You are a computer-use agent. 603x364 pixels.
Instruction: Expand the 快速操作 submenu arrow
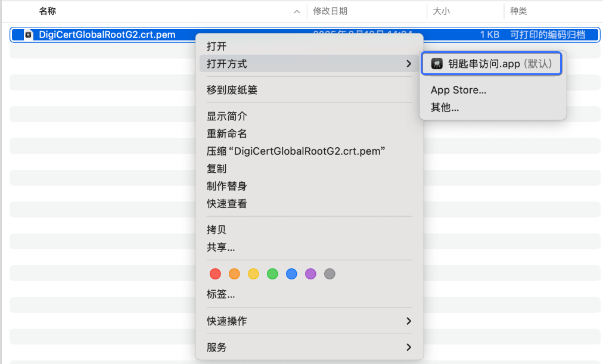(408, 321)
